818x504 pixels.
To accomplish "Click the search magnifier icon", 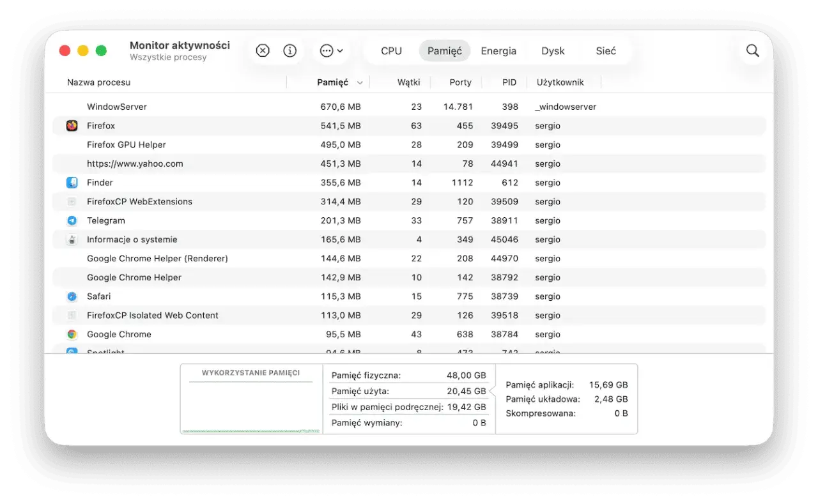I will pyautogui.click(x=753, y=50).
